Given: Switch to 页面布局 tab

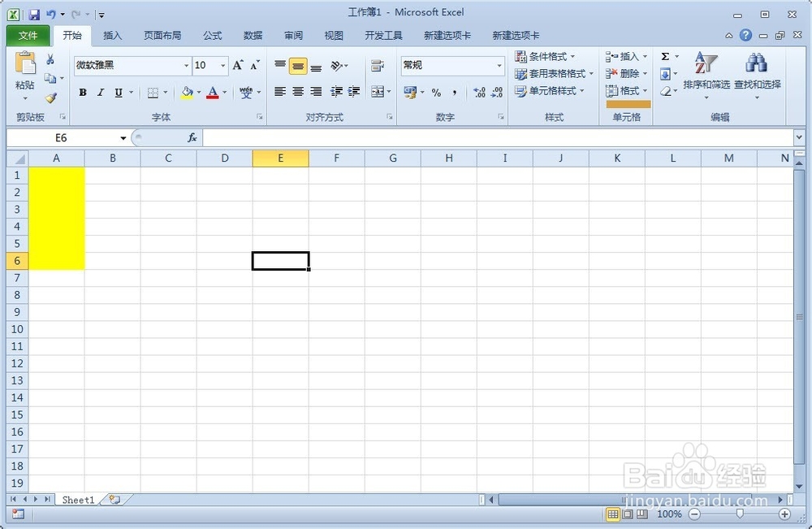Looking at the screenshot, I should (162, 35).
